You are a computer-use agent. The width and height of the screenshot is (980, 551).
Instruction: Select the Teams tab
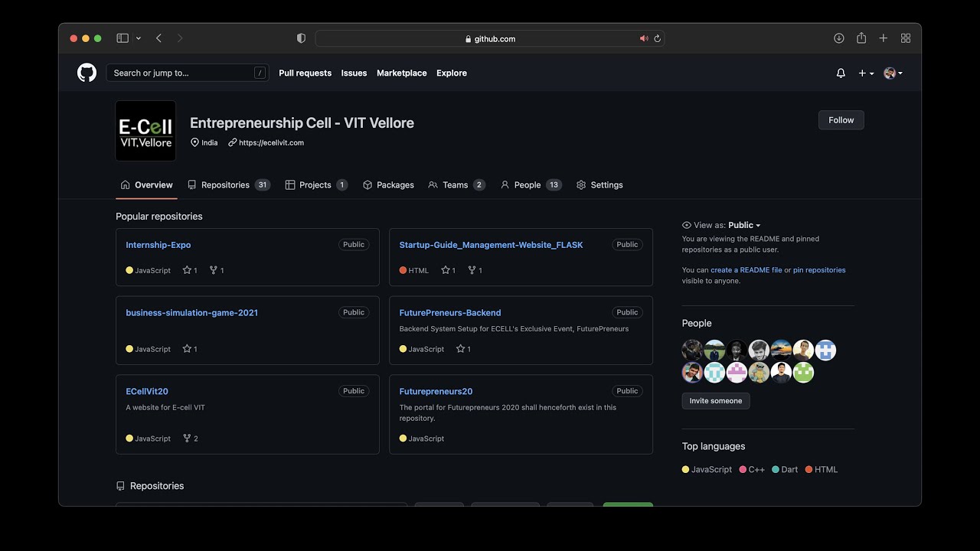tap(456, 185)
